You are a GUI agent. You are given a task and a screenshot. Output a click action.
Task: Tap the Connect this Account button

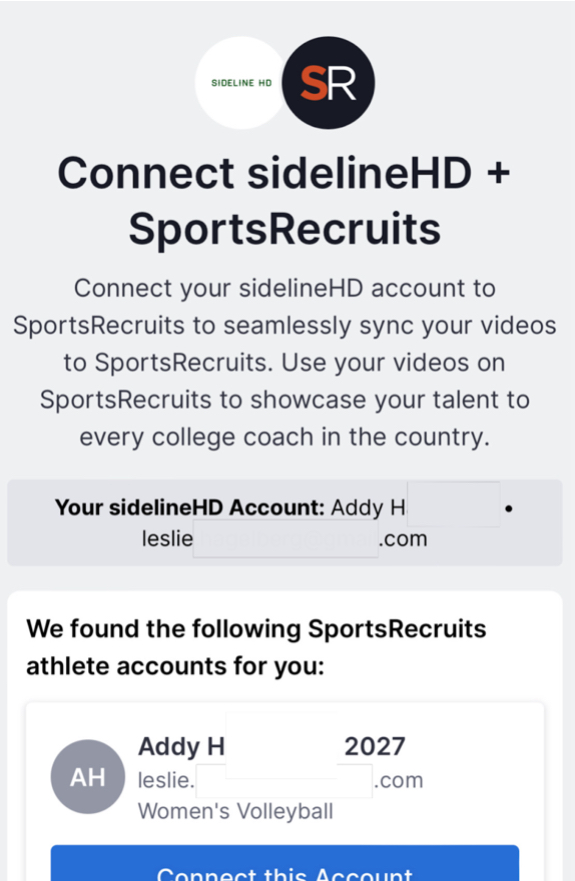(x=285, y=864)
